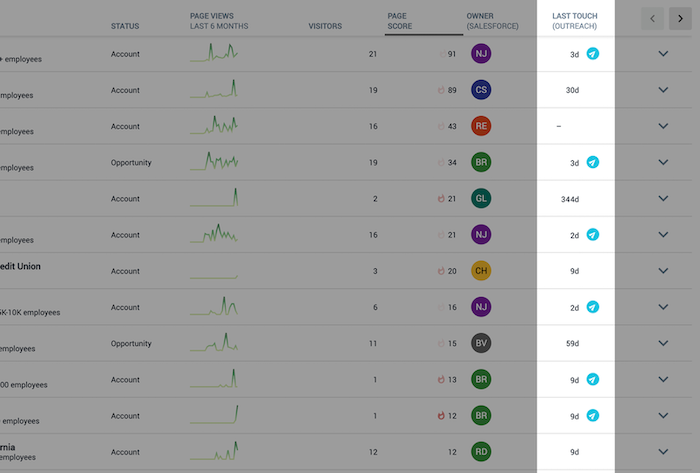Screen dimensions: 700x473
Task: Open the page views sparkline in the CS row
Action: coord(214,88)
